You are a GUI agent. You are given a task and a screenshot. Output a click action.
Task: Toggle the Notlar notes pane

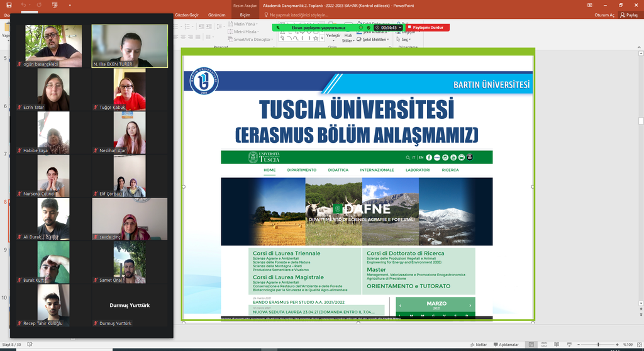(x=478, y=345)
